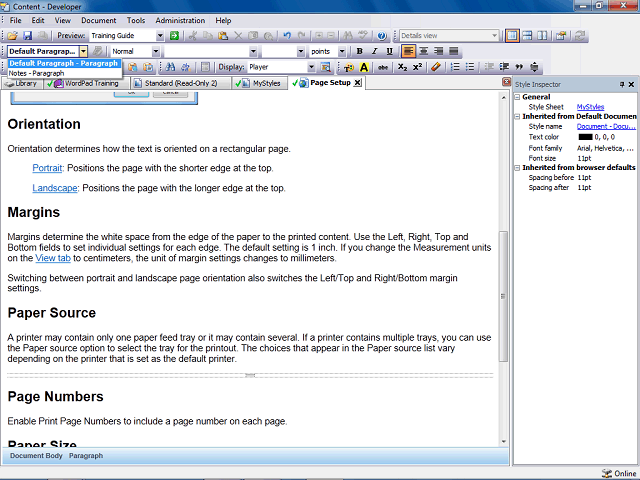Switch to horizontal split layout
The width and height of the screenshot is (640, 480).
[x=527, y=36]
